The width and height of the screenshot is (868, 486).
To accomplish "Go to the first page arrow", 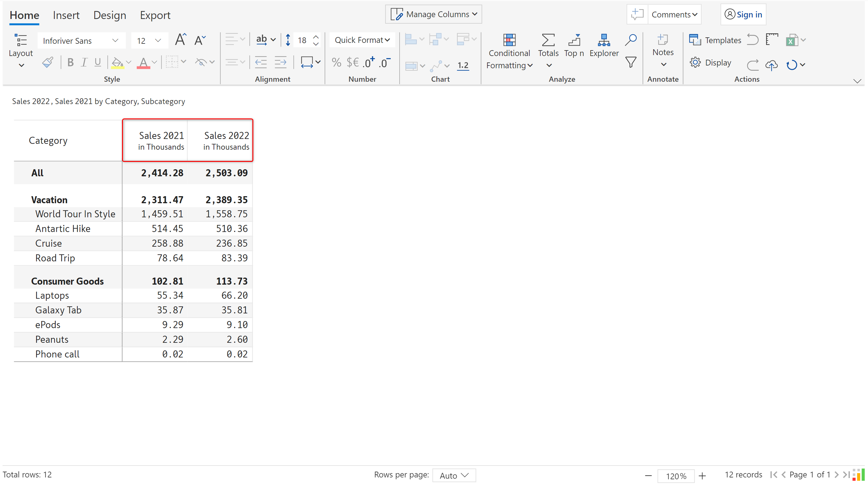I will (773, 475).
